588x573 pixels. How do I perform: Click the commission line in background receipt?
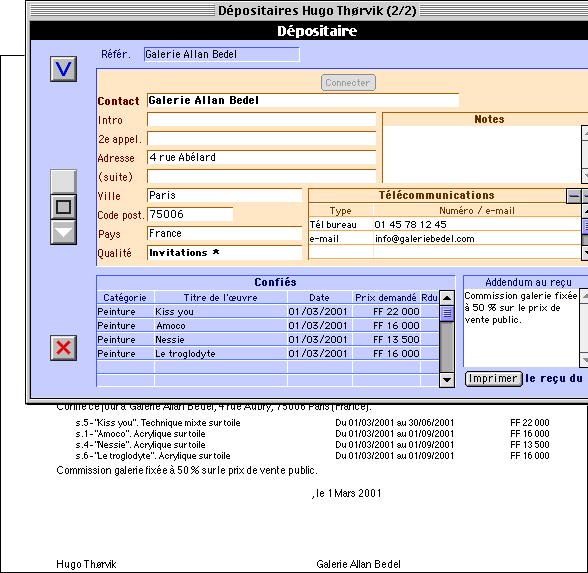187,470
